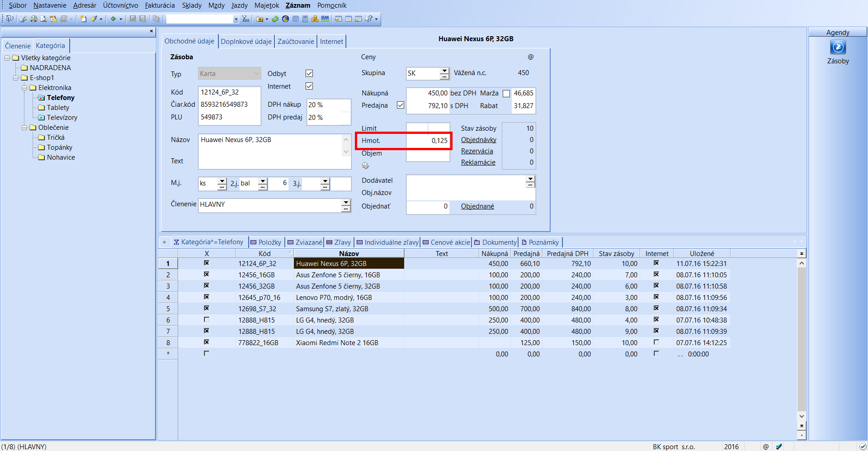Screen dimensions: 868x451
Task: Click the send by email envelope icon
Action: (x=53, y=19)
